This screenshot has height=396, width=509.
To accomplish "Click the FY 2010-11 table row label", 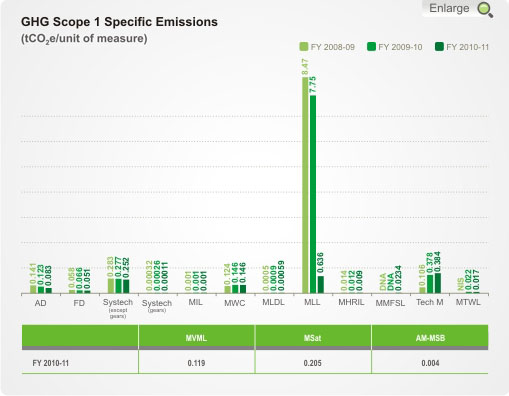I will click(x=51, y=363).
